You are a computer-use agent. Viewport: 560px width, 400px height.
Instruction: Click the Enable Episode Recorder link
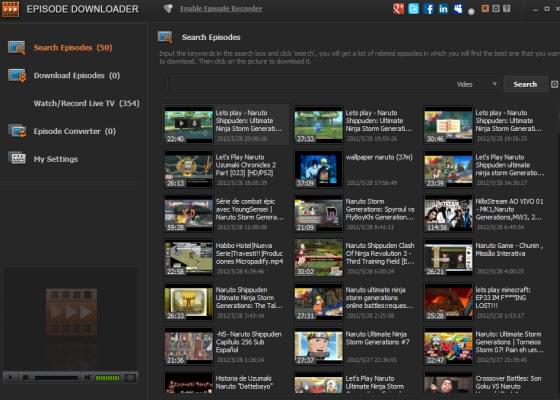tap(221, 9)
